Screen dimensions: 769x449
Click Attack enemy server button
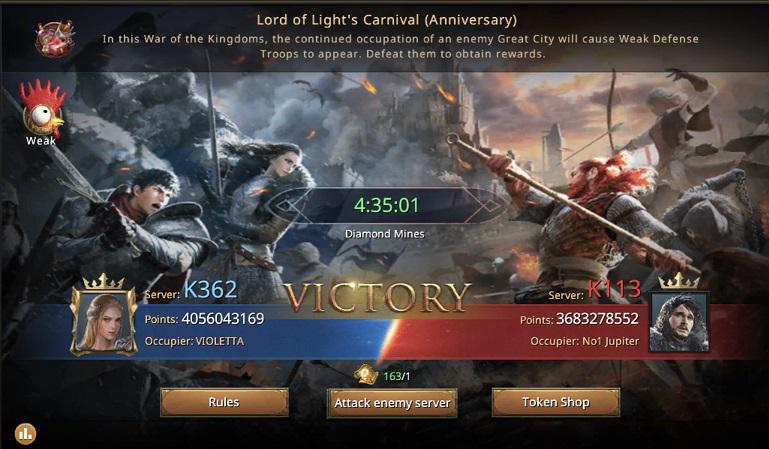tap(392, 403)
